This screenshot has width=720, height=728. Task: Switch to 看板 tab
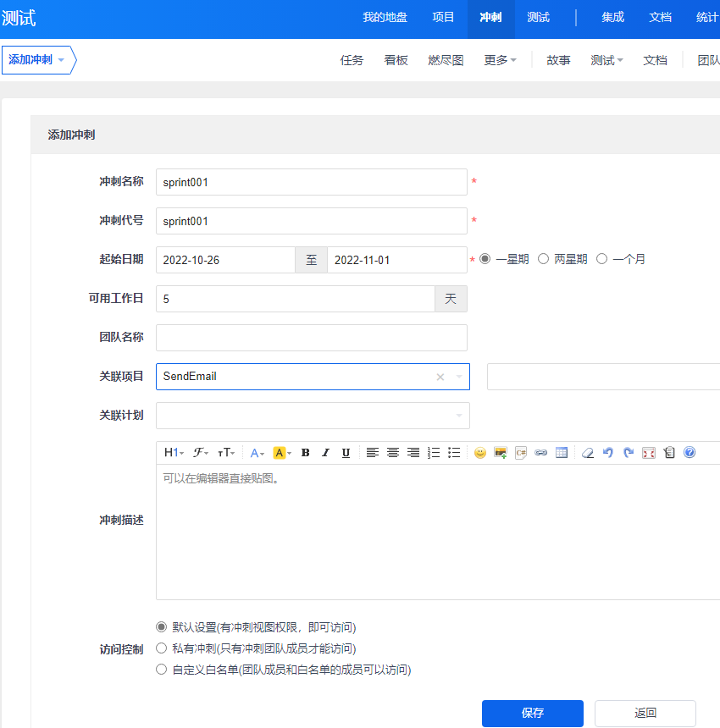(396, 60)
